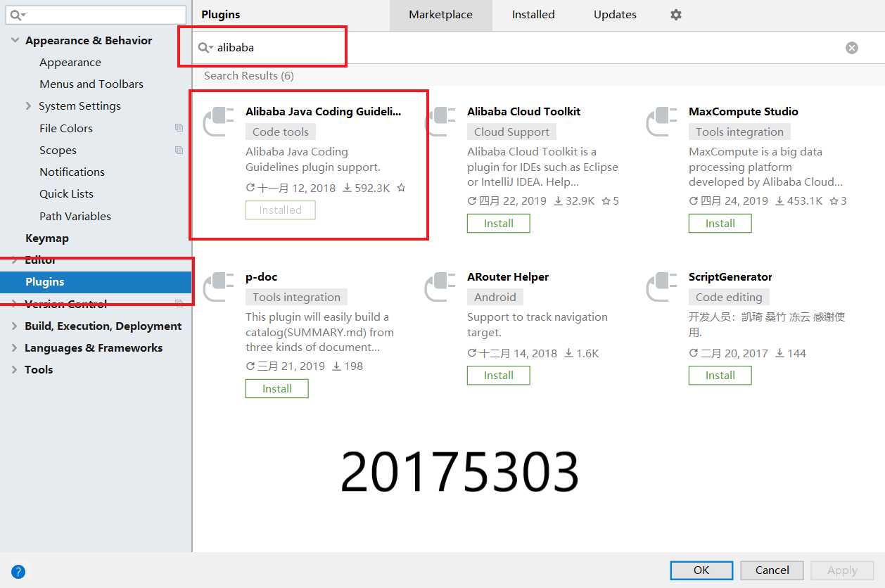Click the Android tag

[495, 297]
